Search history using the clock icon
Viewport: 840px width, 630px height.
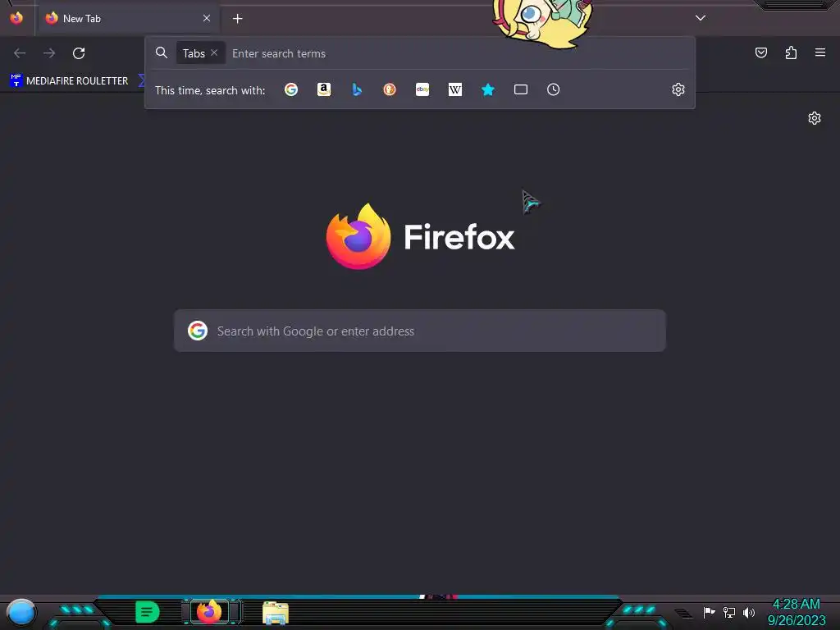tap(554, 89)
